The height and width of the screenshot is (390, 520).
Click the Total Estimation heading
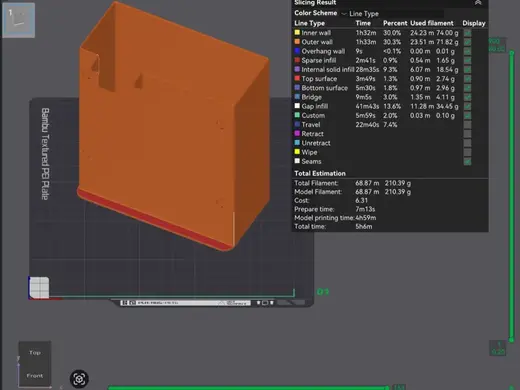320,173
